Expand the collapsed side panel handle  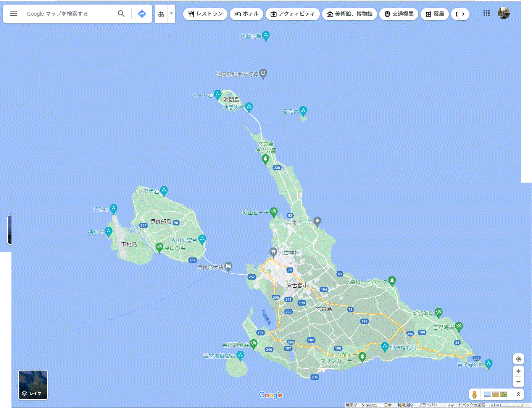10,230
